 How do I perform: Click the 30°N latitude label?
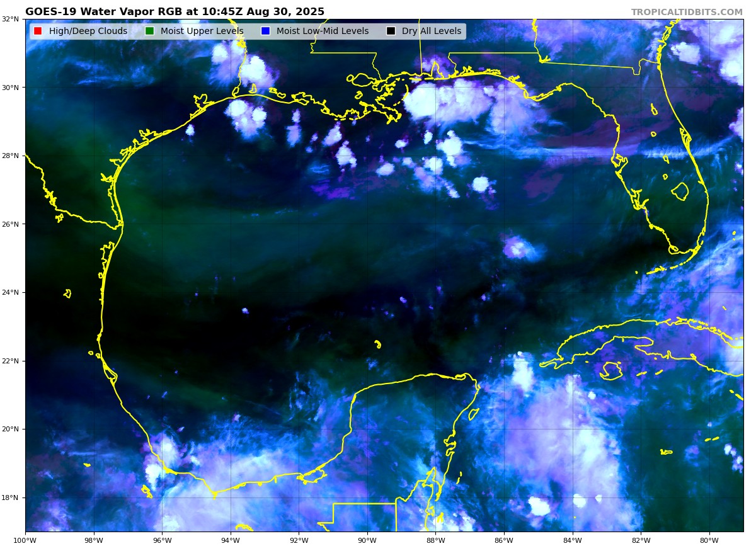[11, 88]
